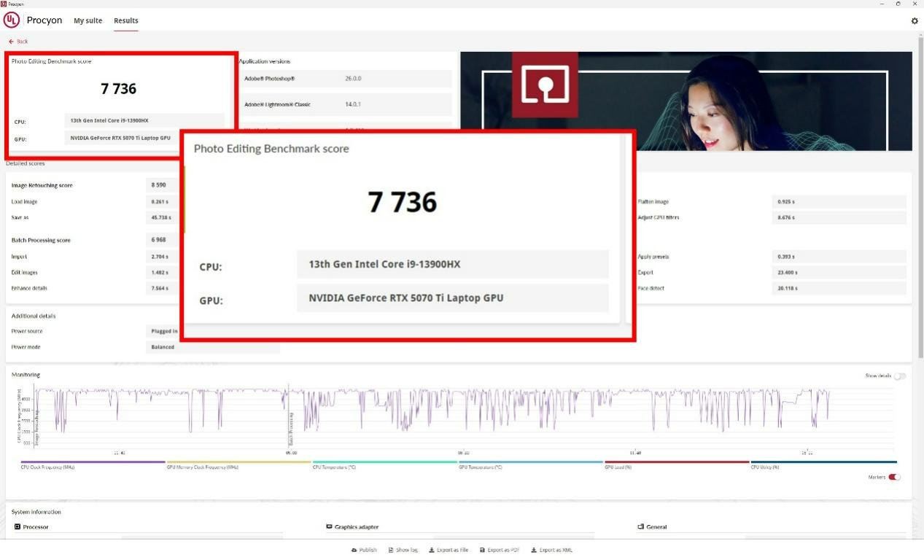Image resolution: width=924 pixels, height=560 pixels.
Task: Click the Publish cloud icon
Action: point(354,550)
